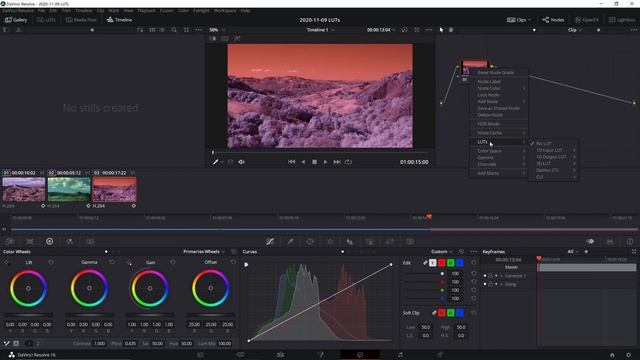
Task: Enable the Y luminance curve edit button
Action: [x=433, y=263]
